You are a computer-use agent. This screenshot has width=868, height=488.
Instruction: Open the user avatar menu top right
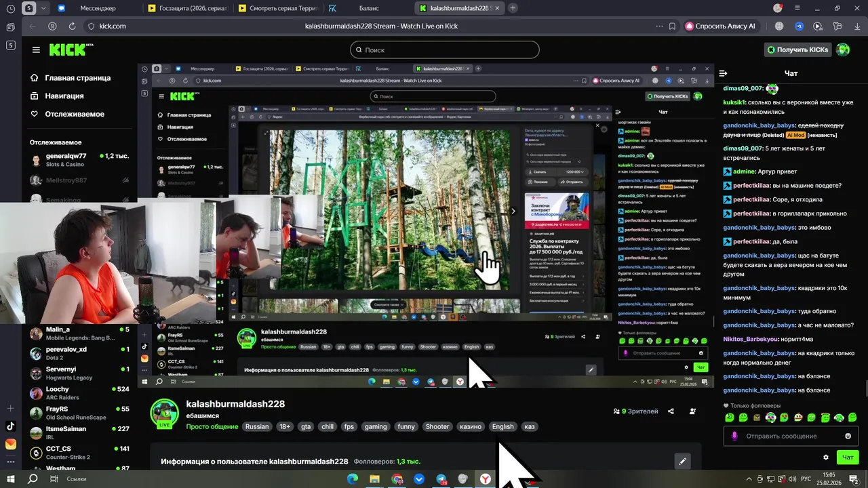pyautogui.click(x=843, y=49)
